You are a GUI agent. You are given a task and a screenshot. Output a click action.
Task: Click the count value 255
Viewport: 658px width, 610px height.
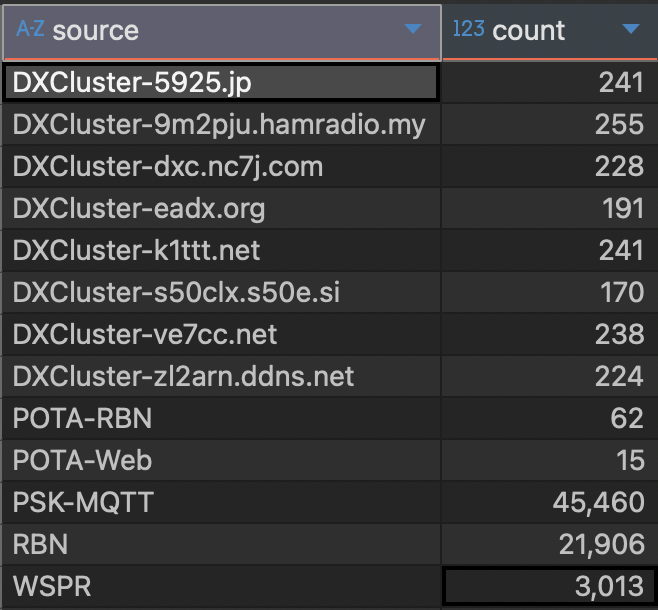point(619,124)
